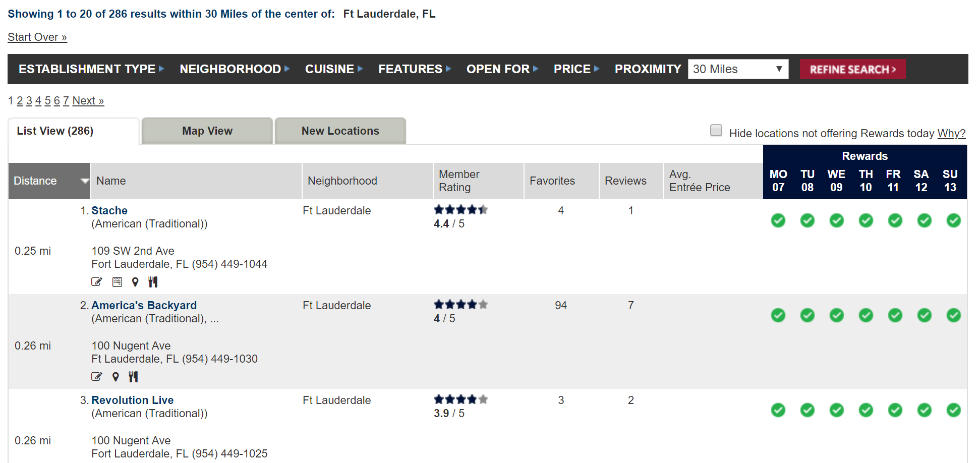Viewport: 980px width, 463px height.
Task: Go to results page 6
Action: (x=57, y=101)
